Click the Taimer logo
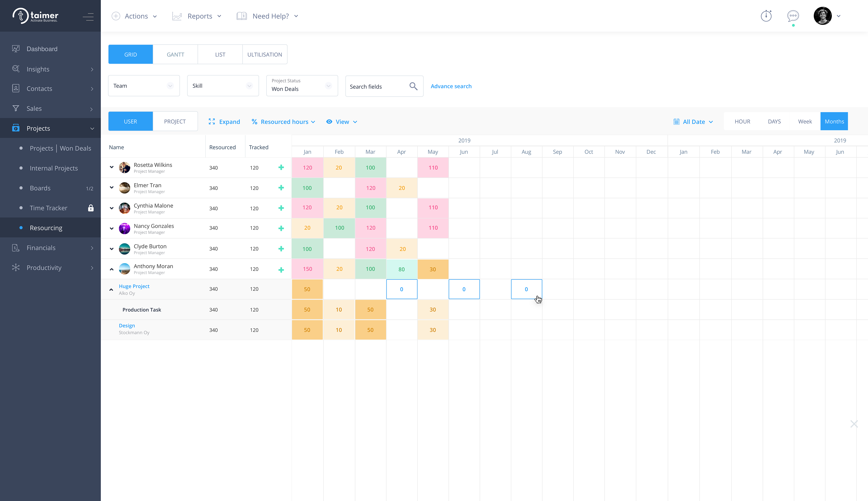 pyautogui.click(x=35, y=16)
